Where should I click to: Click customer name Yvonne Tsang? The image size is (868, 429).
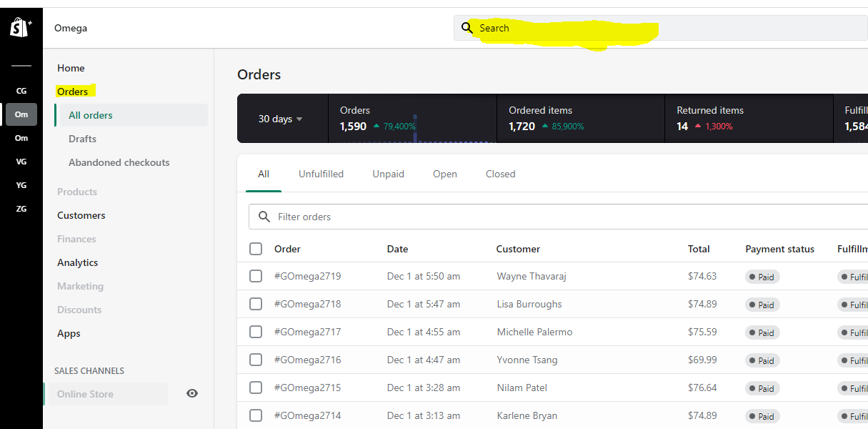coord(527,360)
